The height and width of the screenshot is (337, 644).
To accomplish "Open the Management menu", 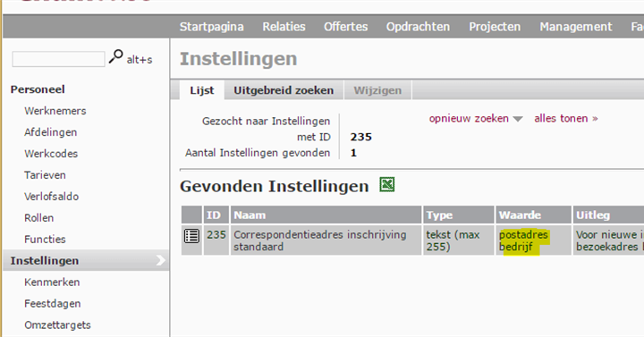I will click(575, 27).
